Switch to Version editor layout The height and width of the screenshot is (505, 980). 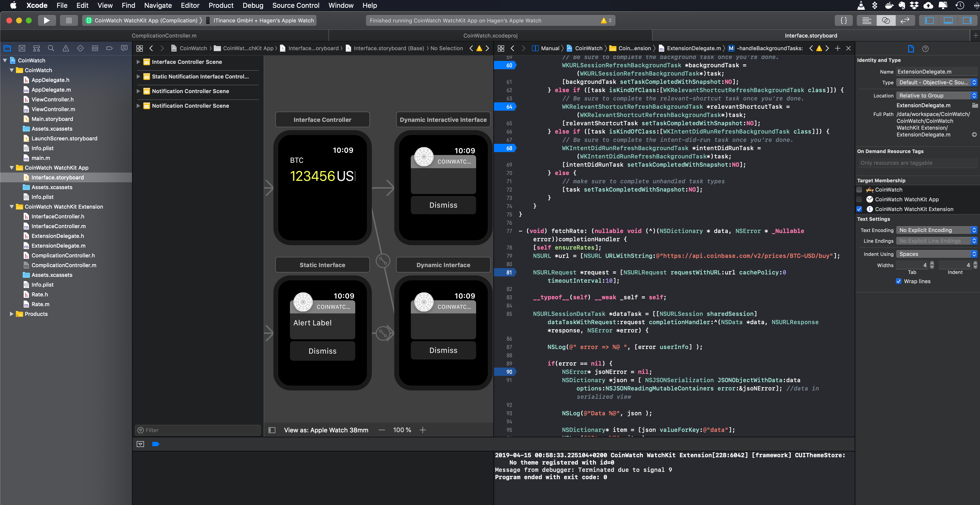tap(905, 20)
